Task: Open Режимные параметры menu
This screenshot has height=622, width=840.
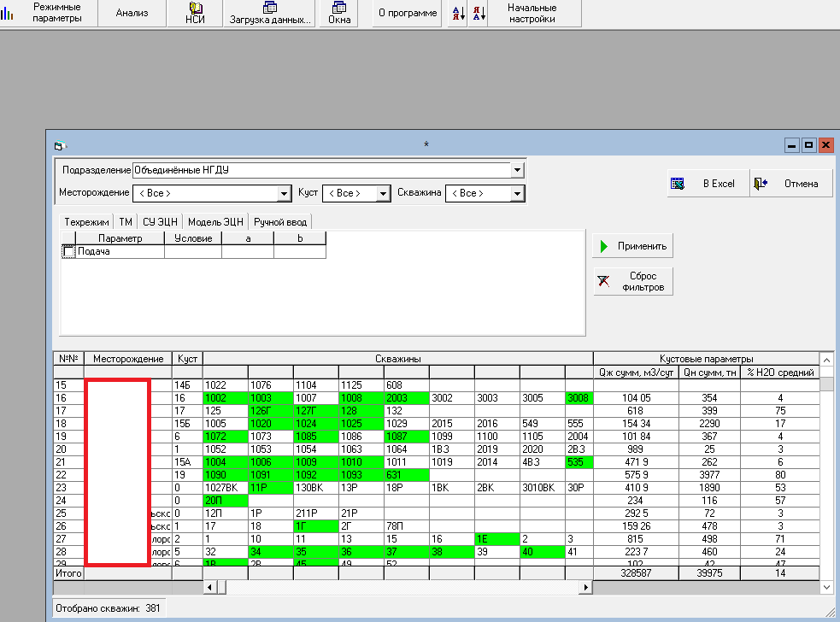Action: click(56, 13)
